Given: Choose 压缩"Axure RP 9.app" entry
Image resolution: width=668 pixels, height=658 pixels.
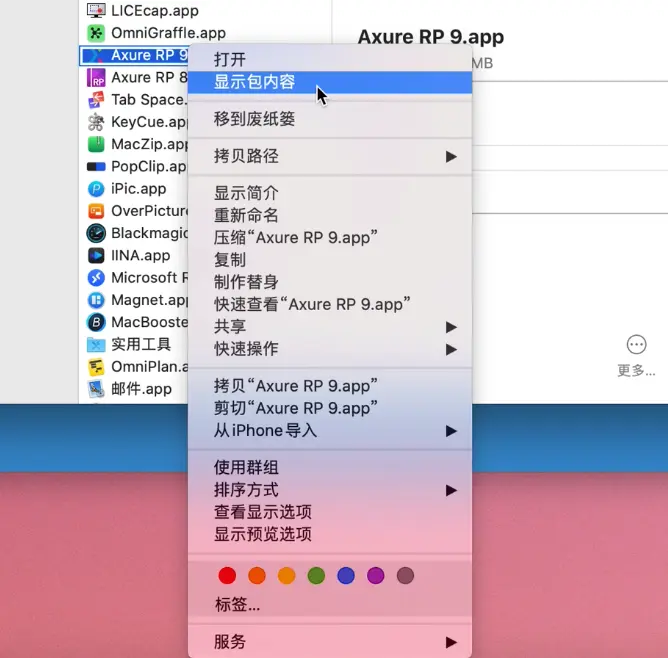Looking at the screenshot, I should click(x=330, y=238).
